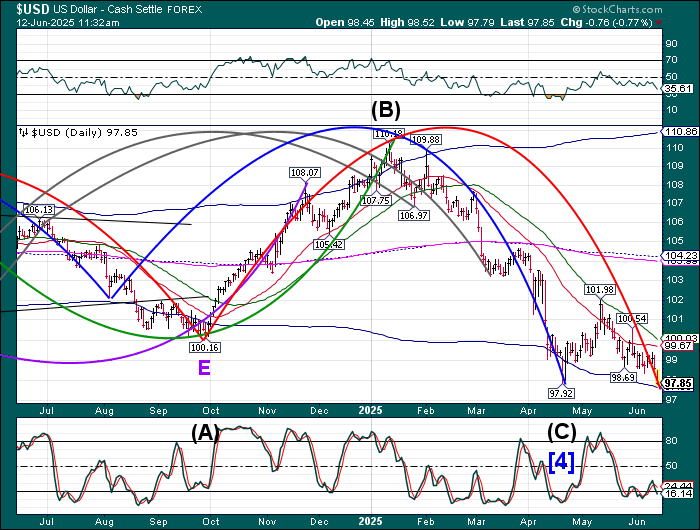Select the blue [4] wave annotation
The image size is (700, 530).
point(562,461)
